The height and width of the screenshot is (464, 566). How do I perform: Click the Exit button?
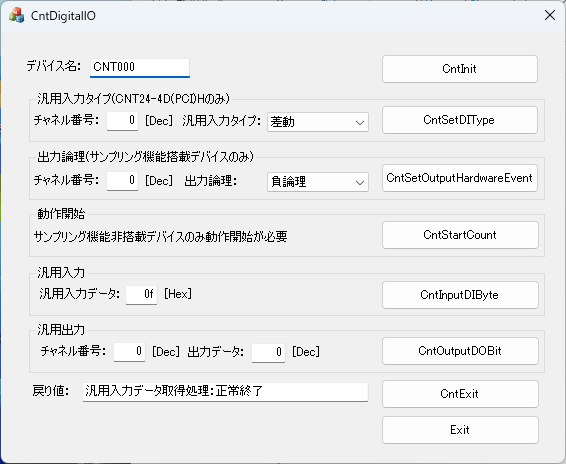point(460,430)
